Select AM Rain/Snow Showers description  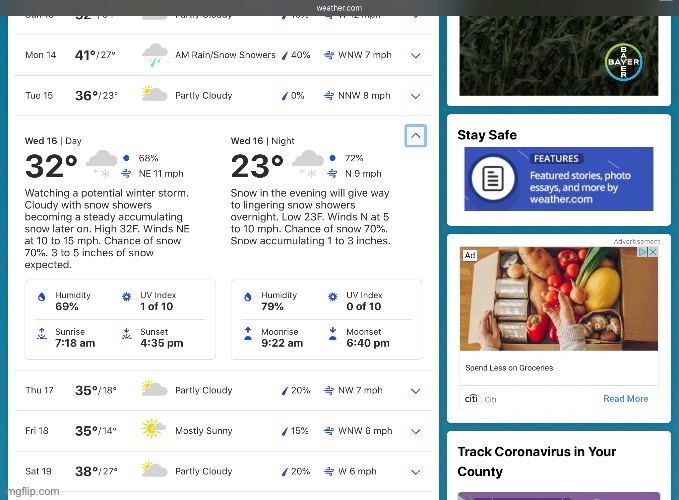click(225, 55)
